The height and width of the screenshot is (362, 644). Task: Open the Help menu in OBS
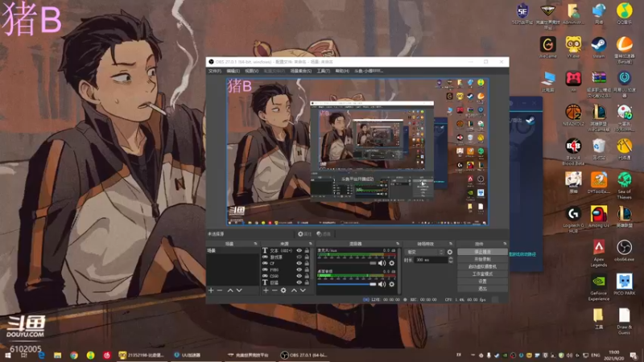click(342, 71)
